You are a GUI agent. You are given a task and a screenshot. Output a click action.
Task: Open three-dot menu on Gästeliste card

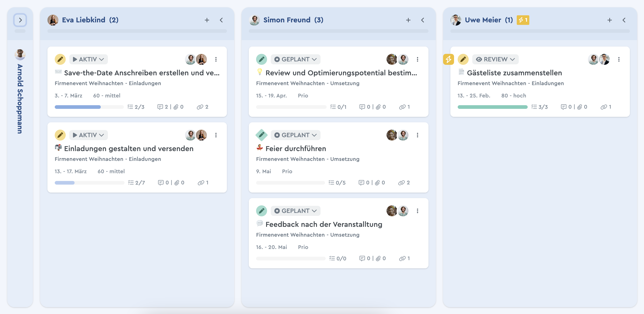point(619,59)
